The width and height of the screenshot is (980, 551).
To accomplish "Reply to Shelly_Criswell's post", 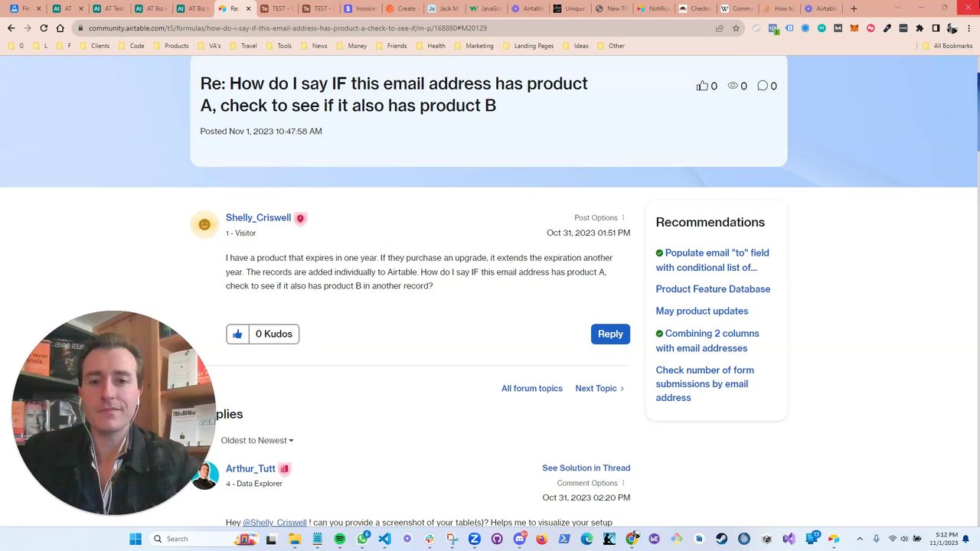I will 610,334.
